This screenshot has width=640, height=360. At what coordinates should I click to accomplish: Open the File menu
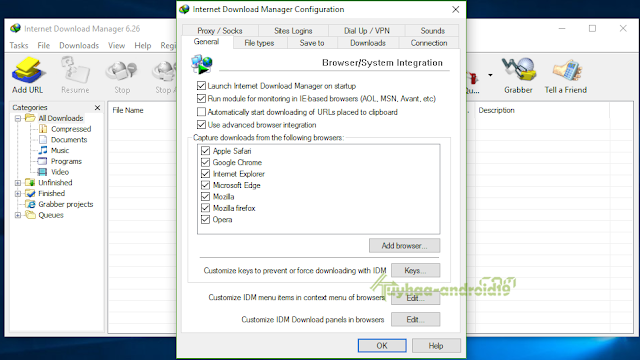(x=44, y=45)
